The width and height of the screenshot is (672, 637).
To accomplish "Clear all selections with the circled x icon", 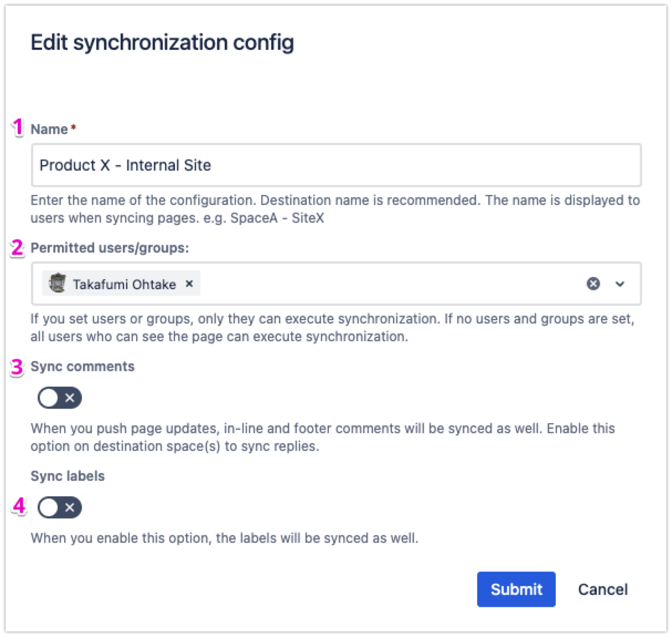I will pyautogui.click(x=594, y=284).
